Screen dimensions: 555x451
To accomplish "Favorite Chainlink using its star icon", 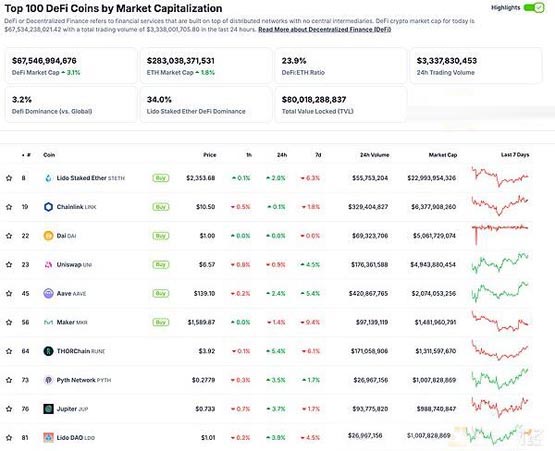I will (x=9, y=207).
